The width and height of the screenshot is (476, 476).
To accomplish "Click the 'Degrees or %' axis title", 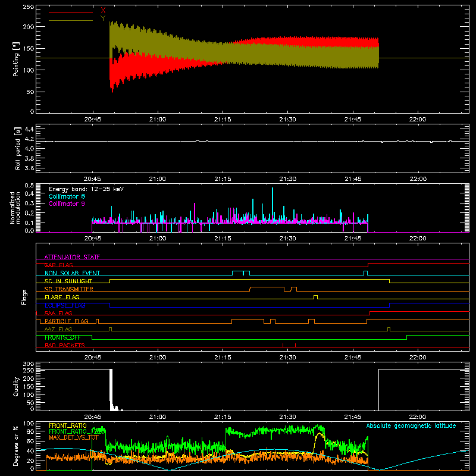I will [16, 446].
